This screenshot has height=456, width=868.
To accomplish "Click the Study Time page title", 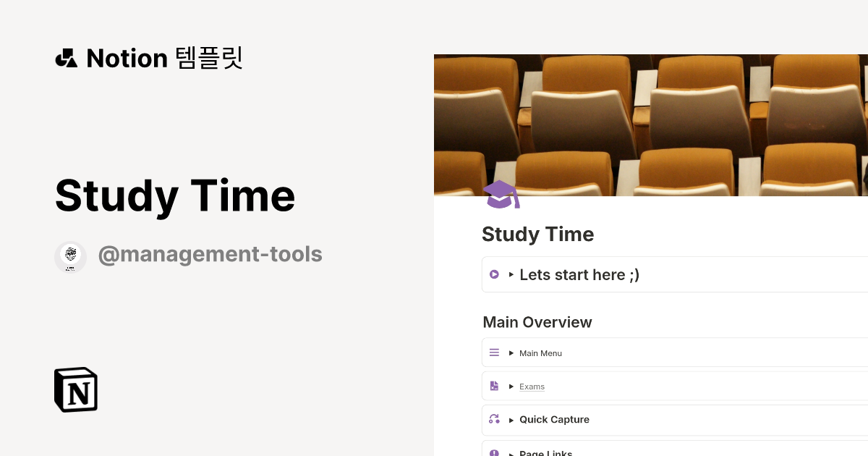I will click(537, 234).
